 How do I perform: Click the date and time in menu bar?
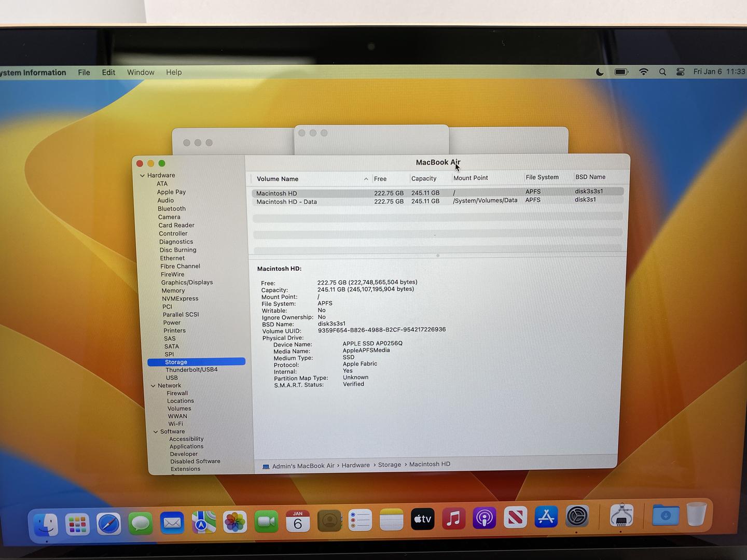pyautogui.click(x=719, y=72)
